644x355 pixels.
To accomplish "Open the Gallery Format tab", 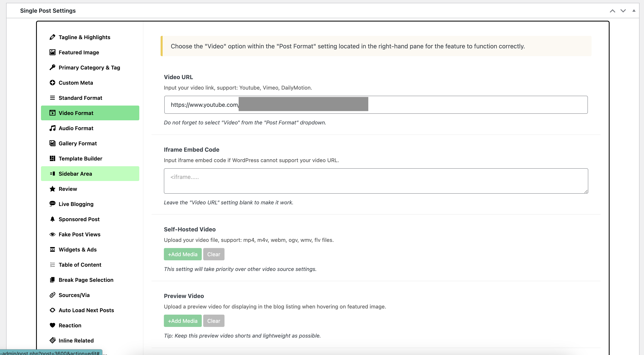I will pyautogui.click(x=77, y=143).
